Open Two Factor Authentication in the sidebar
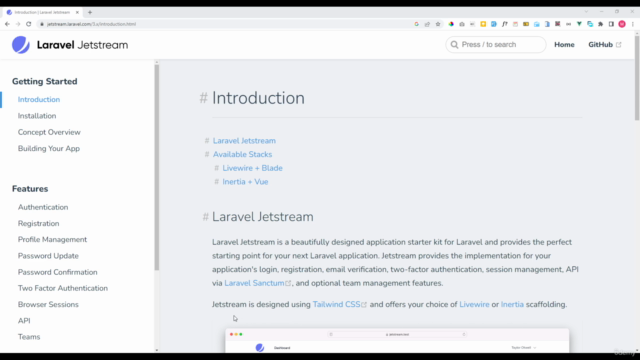Image resolution: width=640 pixels, height=360 pixels. click(63, 288)
